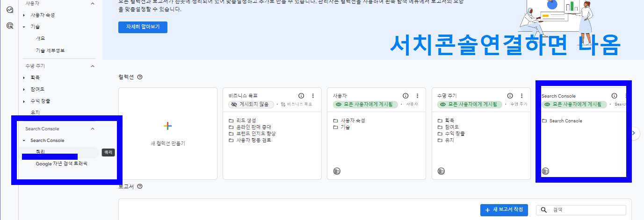
Task: Expand 획득 in sidebar
Action: click(x=24, y=78)
